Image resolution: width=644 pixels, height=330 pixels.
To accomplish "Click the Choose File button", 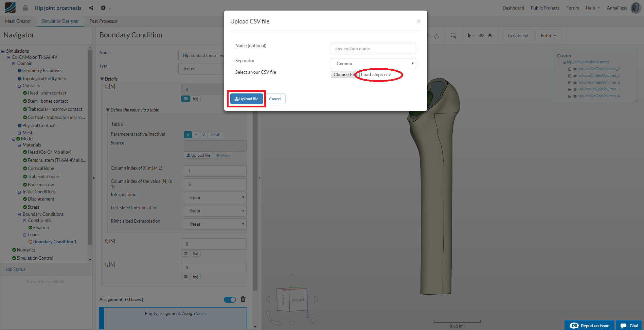I will pos(344,75).
